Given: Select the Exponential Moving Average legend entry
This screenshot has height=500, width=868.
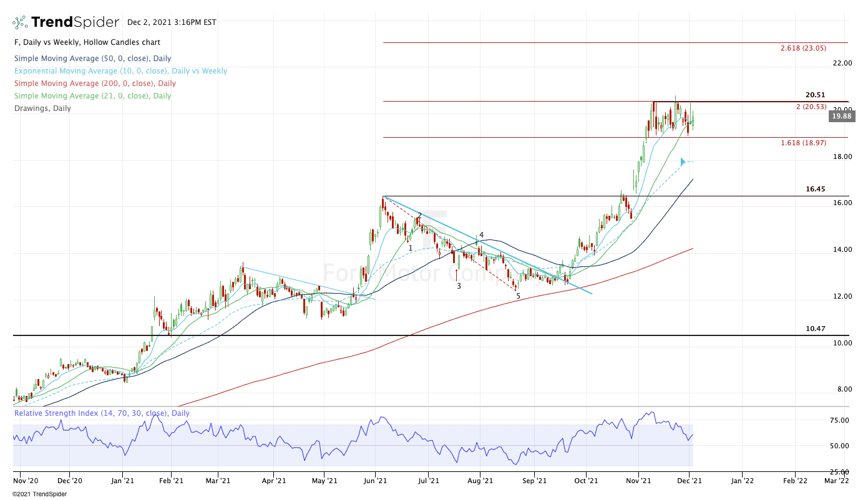Looking at the screenshot, I should [x=120, y=71].
